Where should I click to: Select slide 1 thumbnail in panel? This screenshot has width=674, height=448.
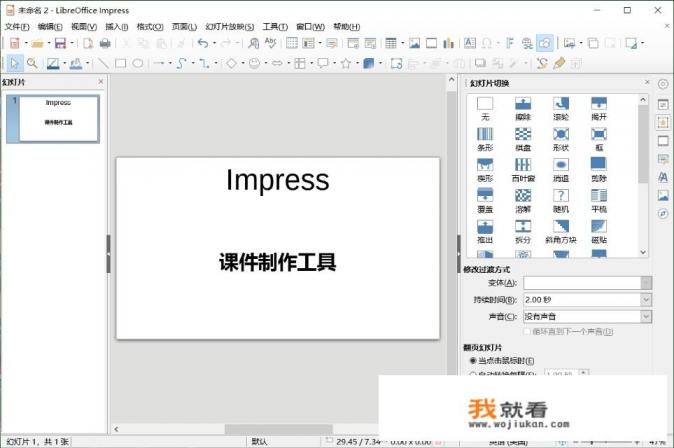pyautogui.click(x=53, y=119)
